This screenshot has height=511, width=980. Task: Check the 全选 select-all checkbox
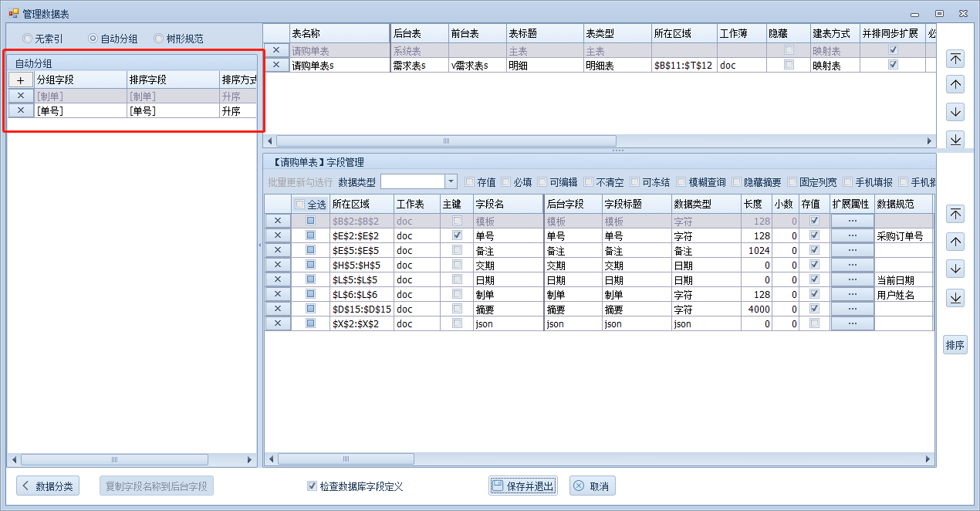pyautogui.click(x=300, y=205)
